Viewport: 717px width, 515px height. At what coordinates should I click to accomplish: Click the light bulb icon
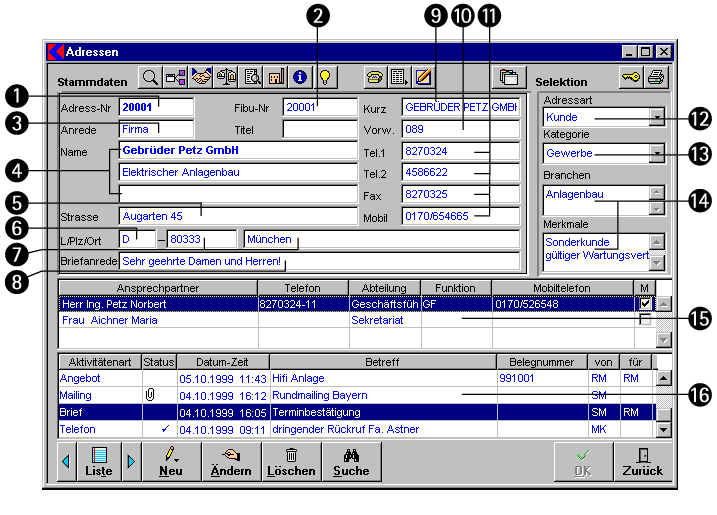pos(324,77)
